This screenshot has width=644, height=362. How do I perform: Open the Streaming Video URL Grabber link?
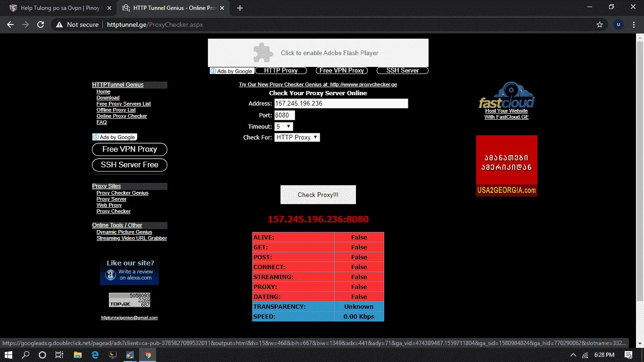132,238
